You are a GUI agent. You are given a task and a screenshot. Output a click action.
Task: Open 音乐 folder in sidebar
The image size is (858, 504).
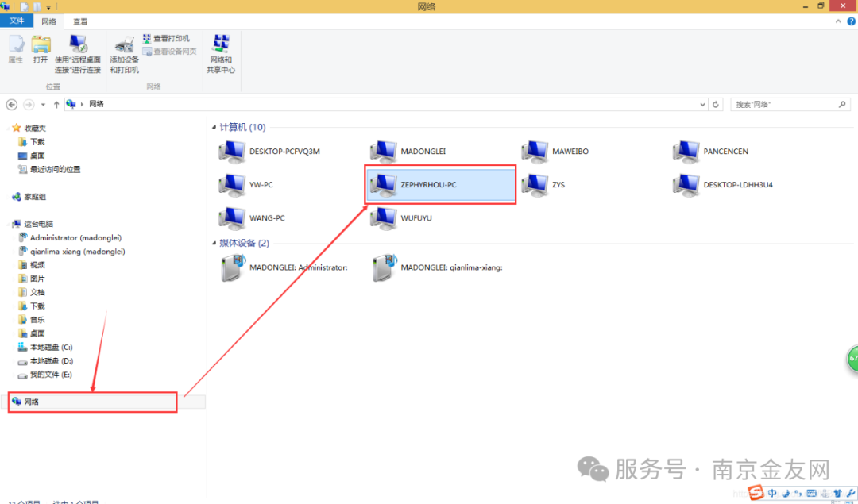click(x=32, y=320)
